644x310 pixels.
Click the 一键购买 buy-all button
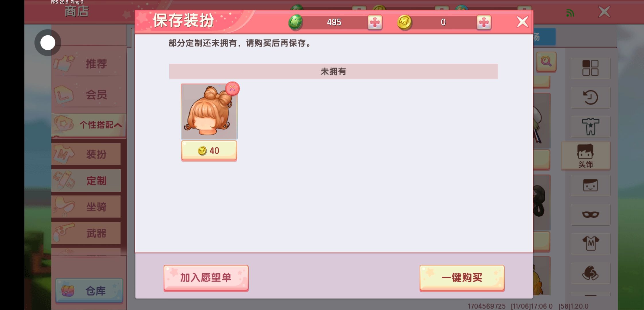coord(462,278)
